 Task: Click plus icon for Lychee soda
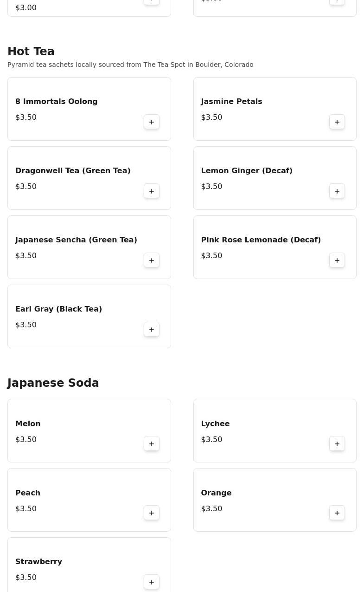coord(337,444)
